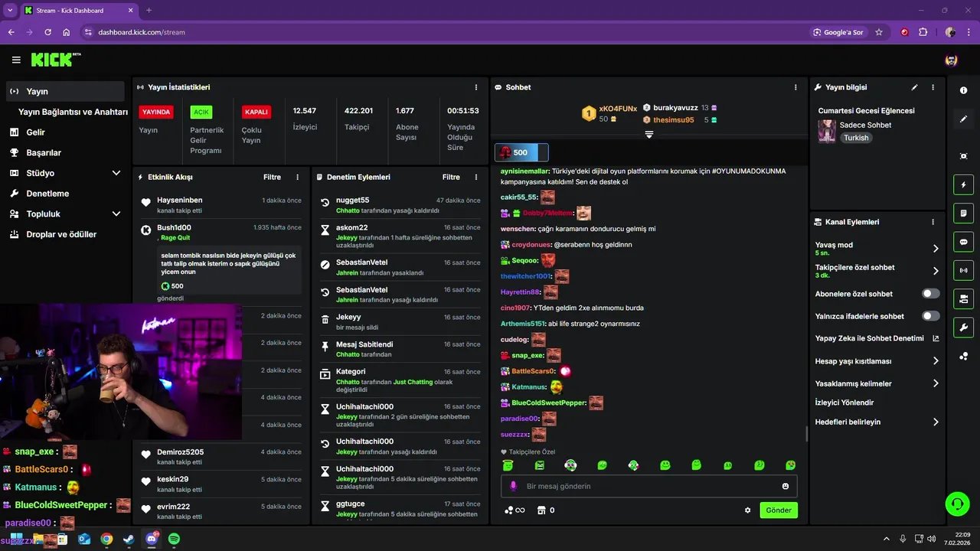Viewport: 980px width, 551px height.
Task: Click Google'a Sor button in address bar
Action: point(838,32)
